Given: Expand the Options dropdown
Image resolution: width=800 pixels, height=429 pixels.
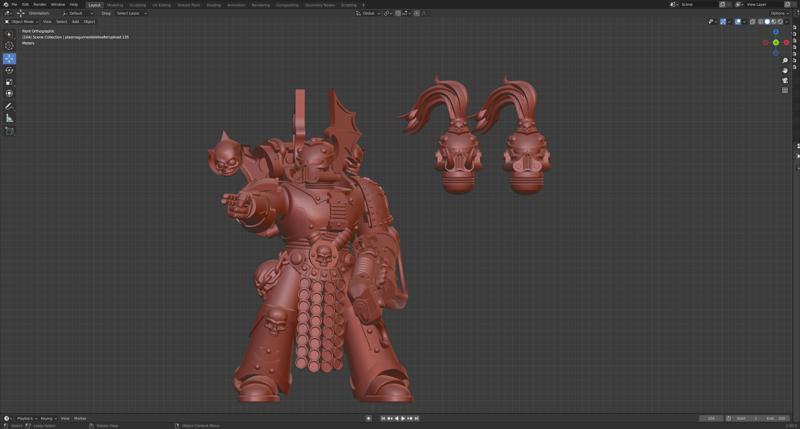Looking at the screenshot, I should pos(779,13).
